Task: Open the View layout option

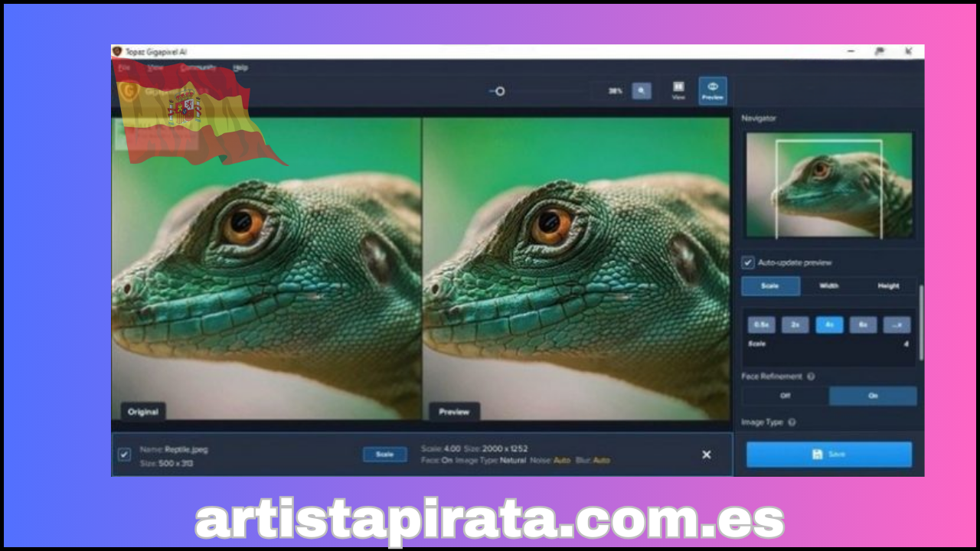Action: click(678, 90)
